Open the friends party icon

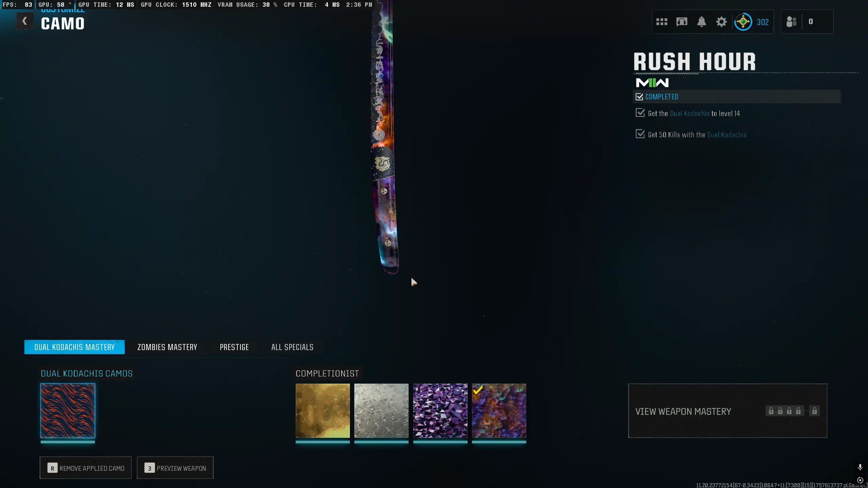coord(791,22)
